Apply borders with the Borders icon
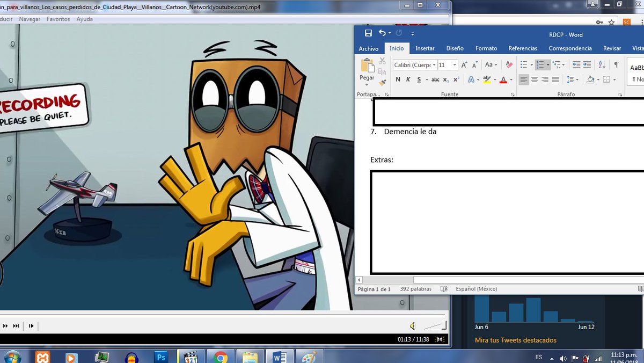The height and width of the screenshot is (363, 644). tap(606, 79)
